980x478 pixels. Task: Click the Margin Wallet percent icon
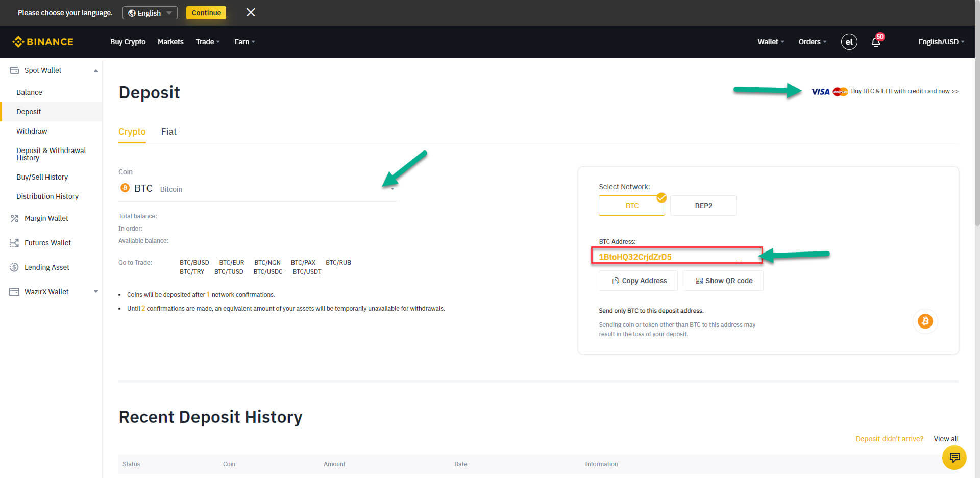click(14, 218)
